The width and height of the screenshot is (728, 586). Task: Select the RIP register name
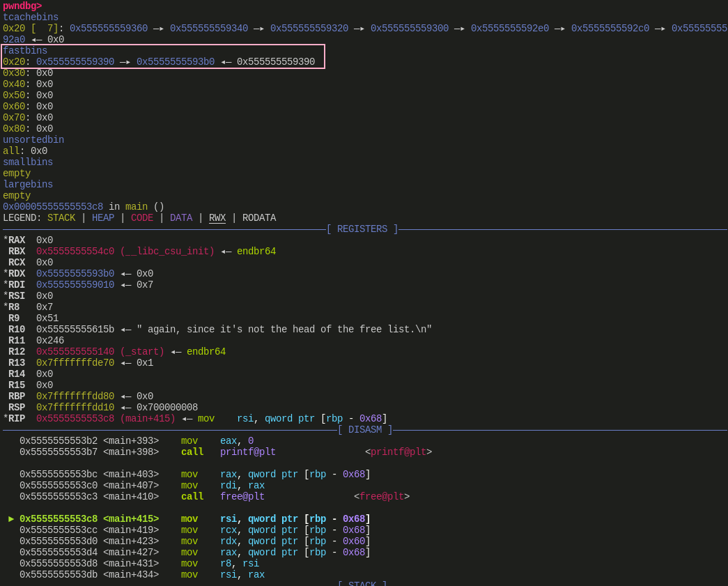click(x=17, y=419)
